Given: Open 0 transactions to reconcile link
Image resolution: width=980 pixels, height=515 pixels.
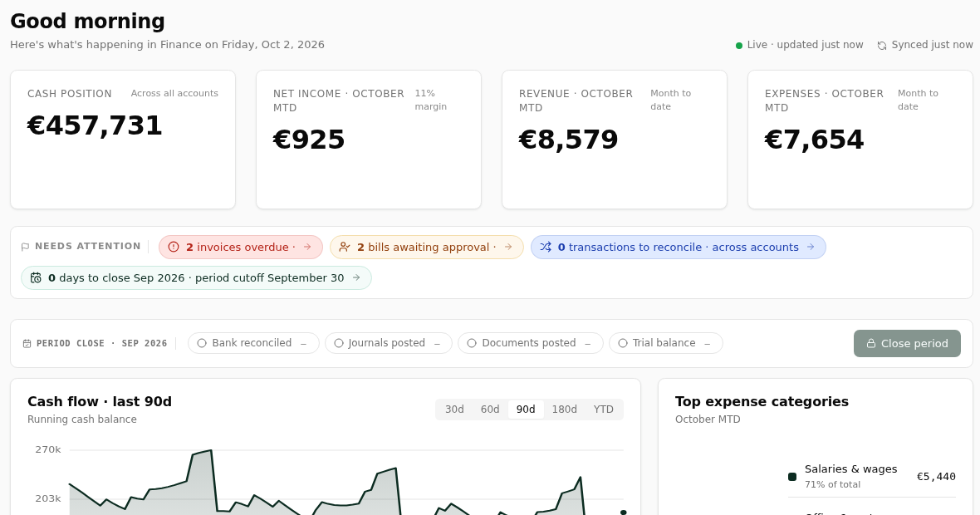Looking at the screenshot, I should pos(679,247).
